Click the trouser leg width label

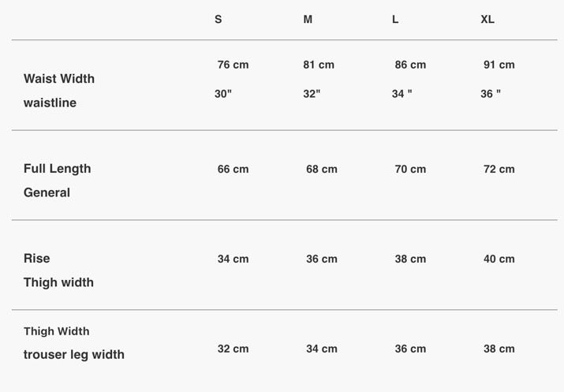coord(74,354)
